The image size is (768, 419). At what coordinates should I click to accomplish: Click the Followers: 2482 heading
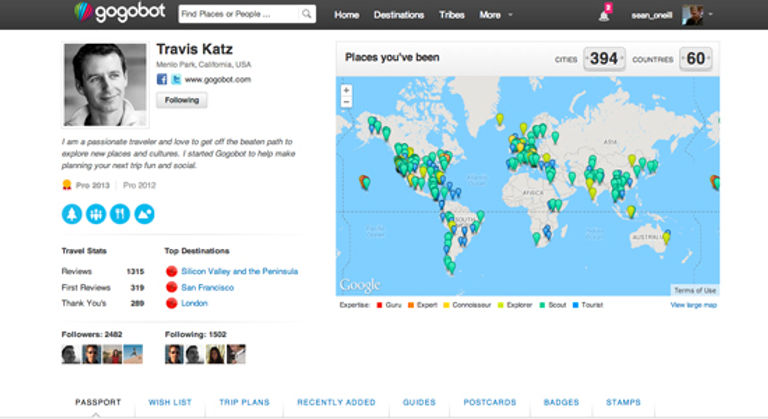pyautogui.click(x=92, y=334)
